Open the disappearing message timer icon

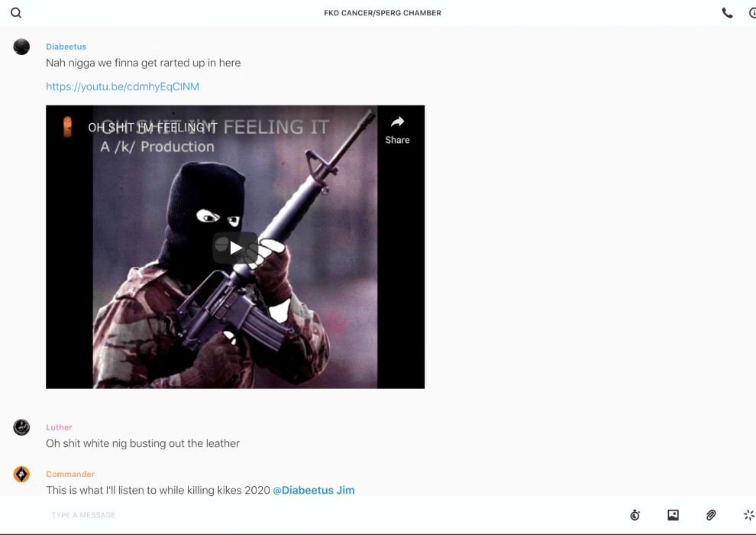[x=635, y=515]
